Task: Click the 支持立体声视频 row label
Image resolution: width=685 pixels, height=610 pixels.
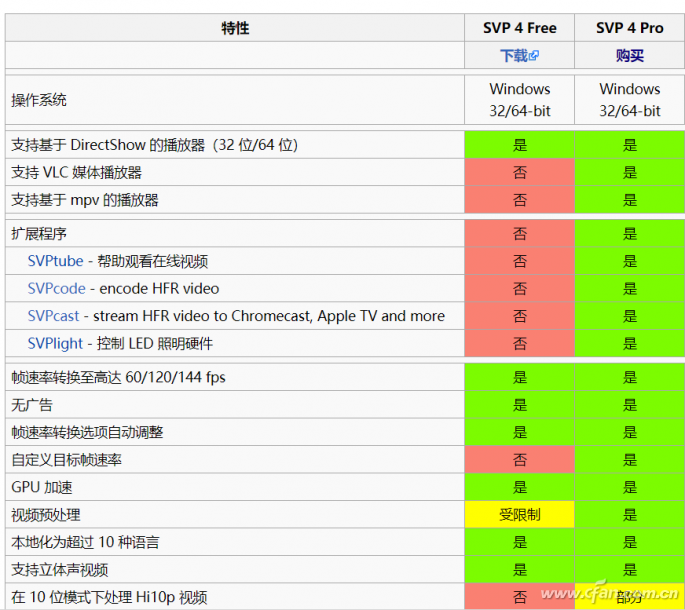Action: (x=60, y=570)
